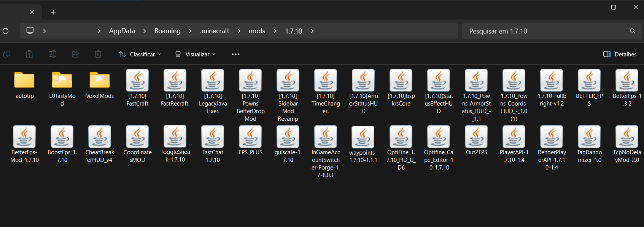Click the 1.7.10 breadcrumb segment
644x227 pixels.
point(294,31)
